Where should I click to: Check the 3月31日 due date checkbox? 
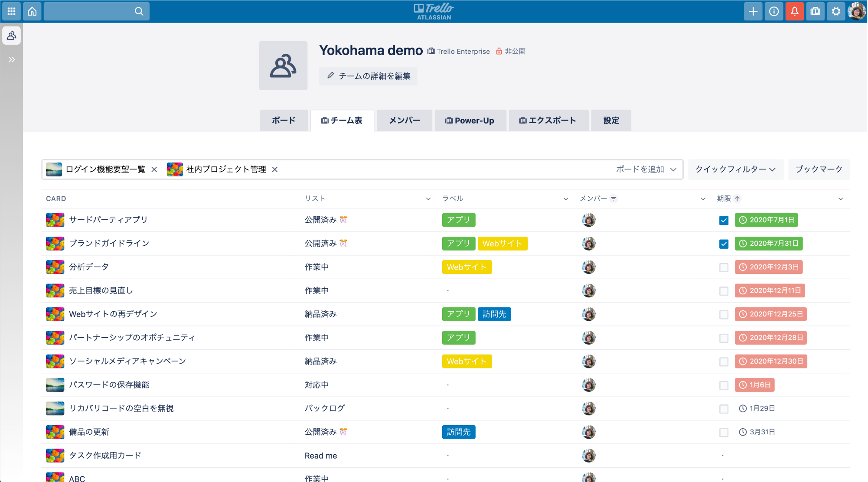point(724,432)
